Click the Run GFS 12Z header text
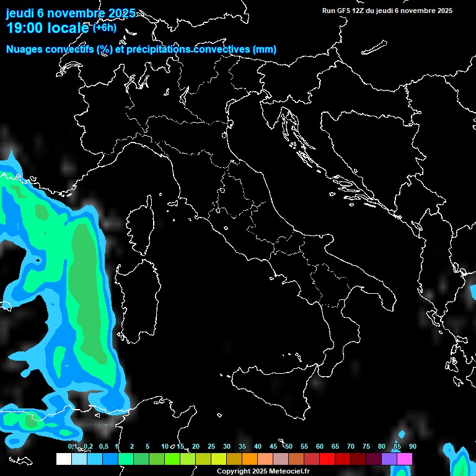This screenshot has height=476, width=476. [387, 11]
